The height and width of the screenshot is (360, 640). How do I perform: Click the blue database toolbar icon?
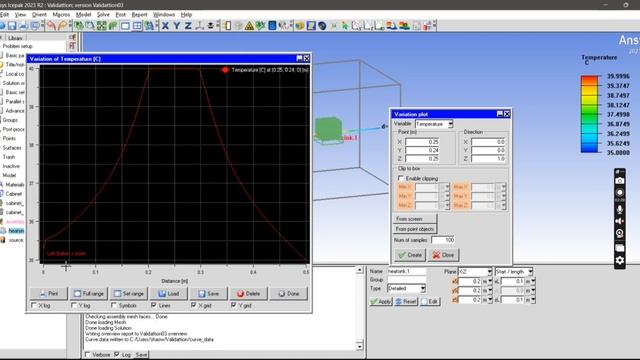(x=272, y=26)
